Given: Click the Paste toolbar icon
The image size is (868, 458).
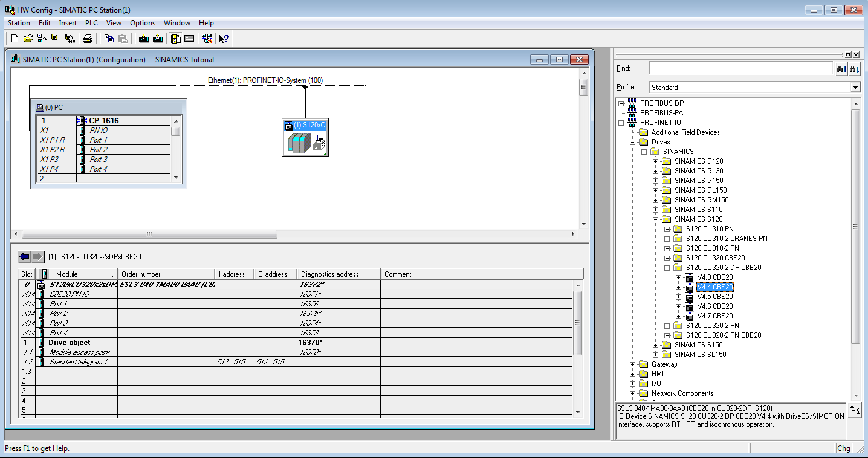Looking at the screenshot, I should [123, 39].
